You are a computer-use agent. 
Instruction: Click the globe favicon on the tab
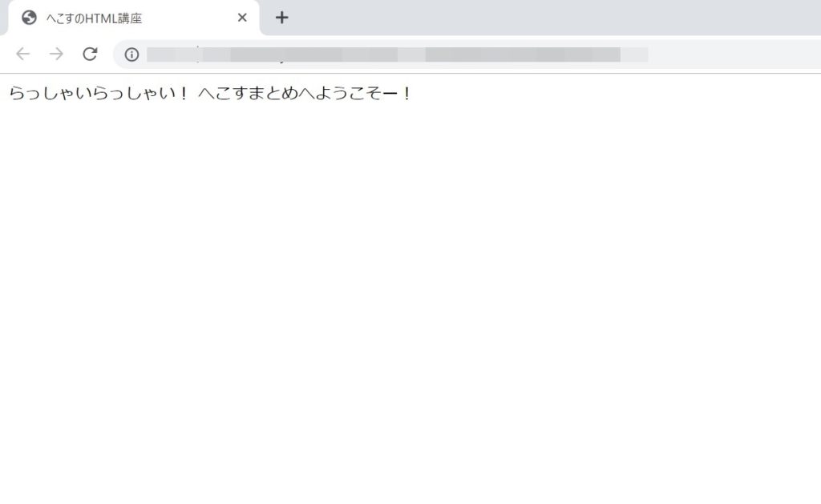pyautogui.click(x=30, y=18)
